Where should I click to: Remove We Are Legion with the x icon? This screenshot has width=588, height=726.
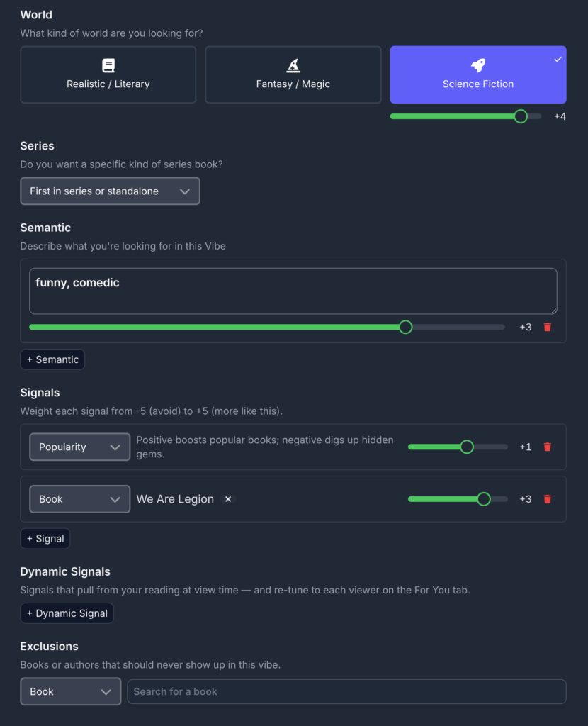pos(228,499)
